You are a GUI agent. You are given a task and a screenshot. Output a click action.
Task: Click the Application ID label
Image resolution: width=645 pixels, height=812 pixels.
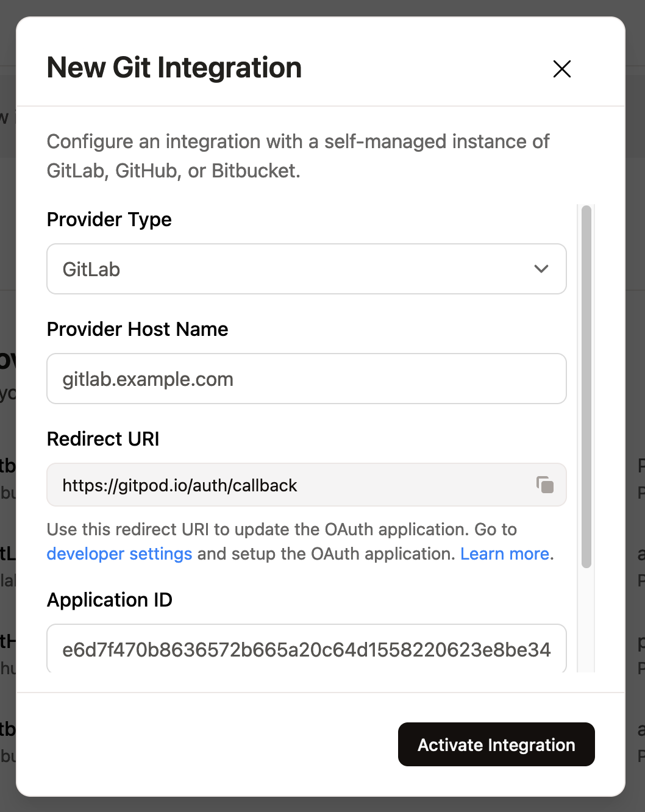(110, 600)
